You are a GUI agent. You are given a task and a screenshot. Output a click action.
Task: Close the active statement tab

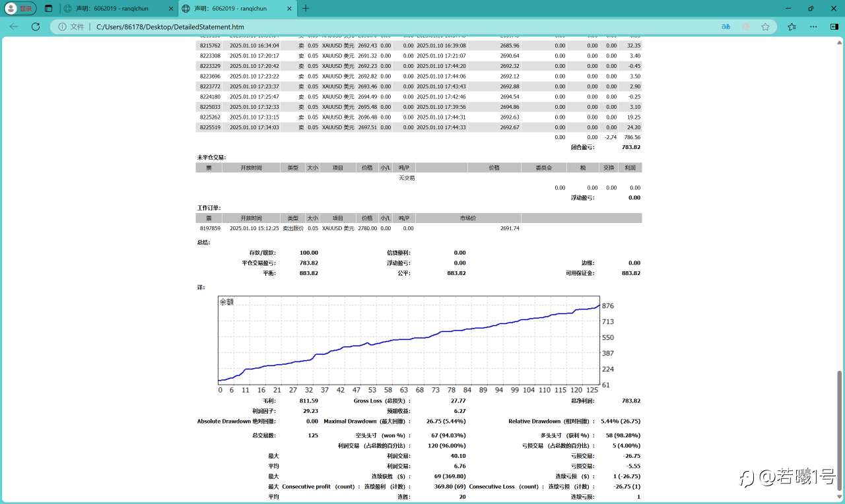[289, 9]
